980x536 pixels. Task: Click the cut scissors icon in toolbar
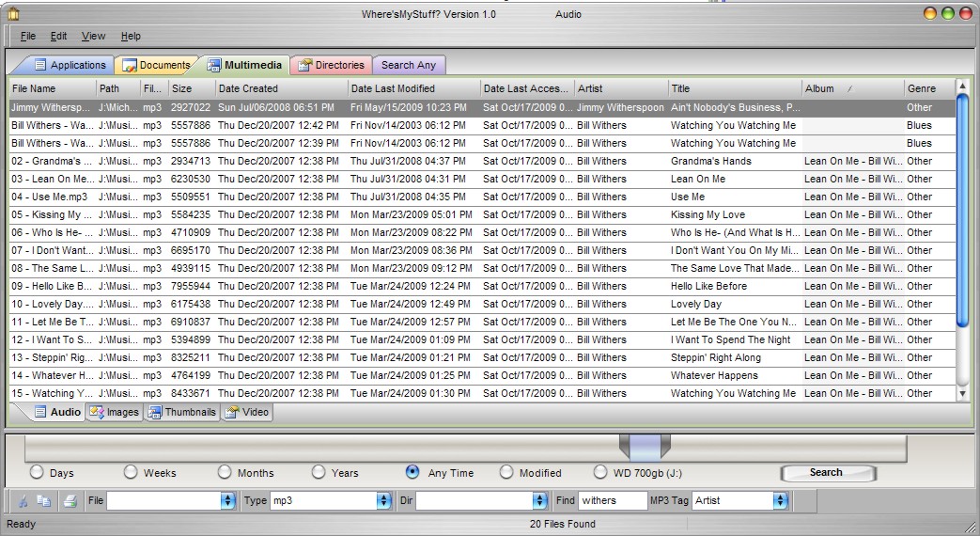[23, 501]
